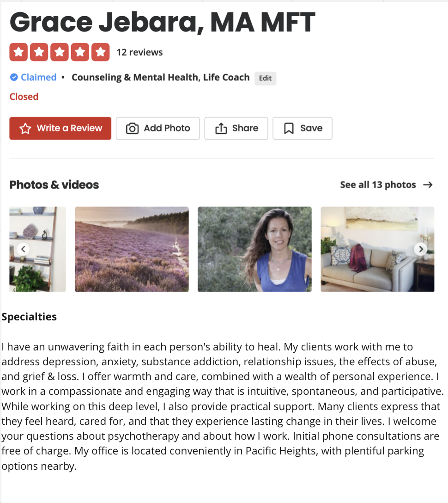
Task: Click the Claimed link text
Action: click(38, 77)
